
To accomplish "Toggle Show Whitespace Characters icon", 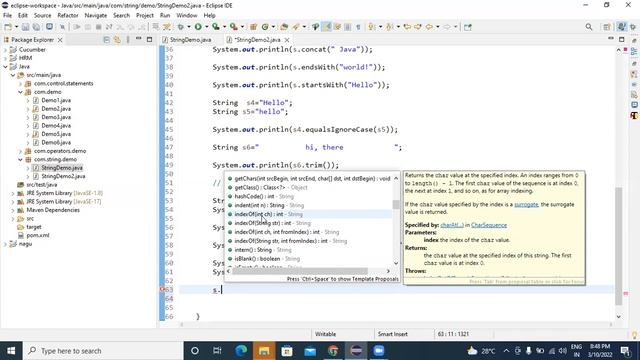I will click(x=358, y=27).
